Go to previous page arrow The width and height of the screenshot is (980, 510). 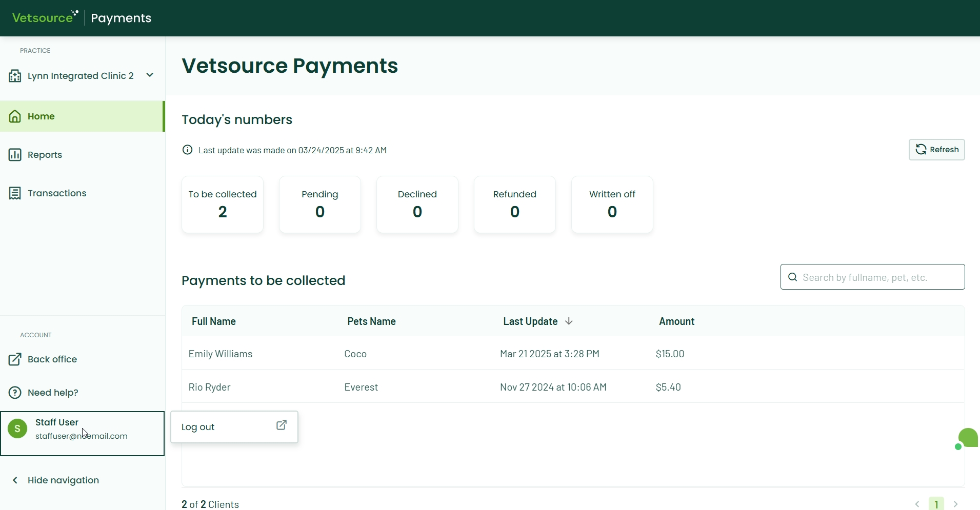[x=917, y=504]
